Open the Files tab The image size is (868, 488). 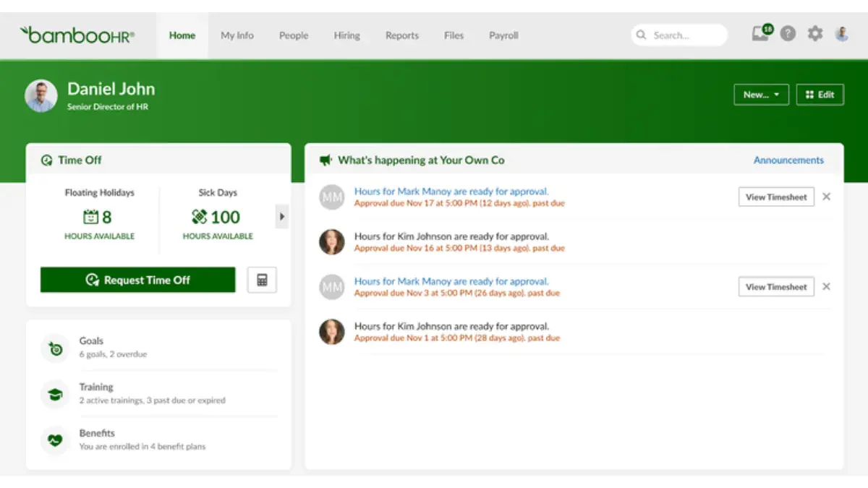454,35
